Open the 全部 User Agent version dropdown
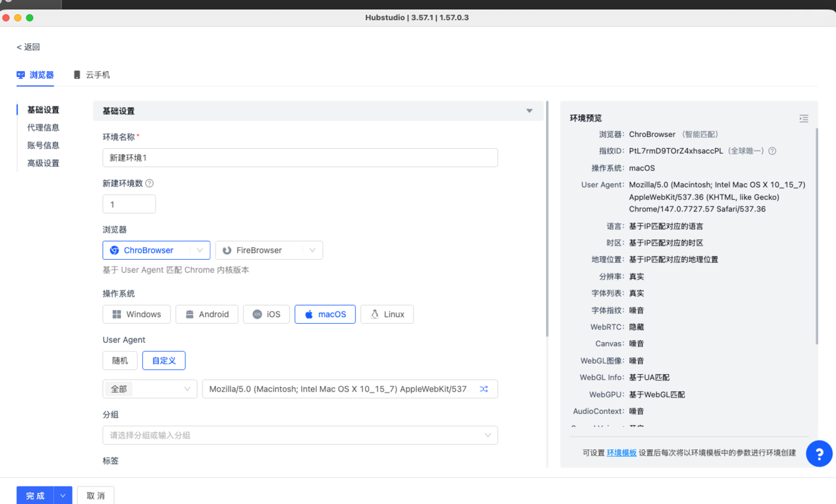Screen dimensions: 836x504 [x=150, y=389]
